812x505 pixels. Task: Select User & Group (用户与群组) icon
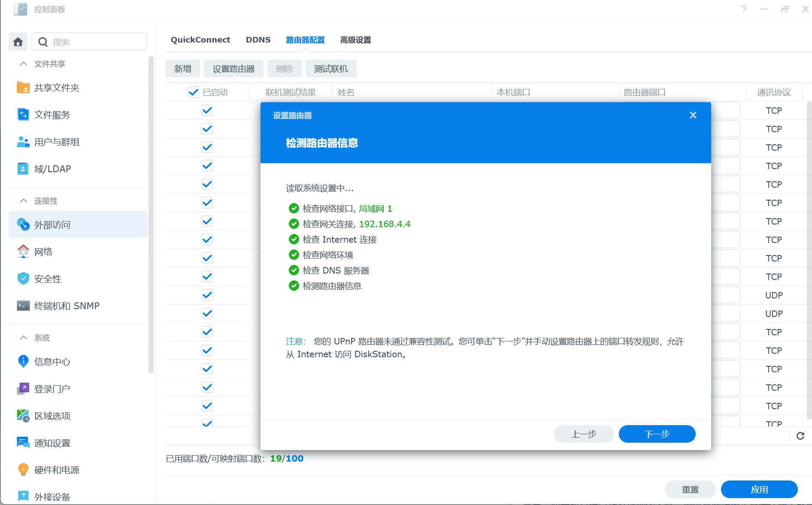(23, 142)
